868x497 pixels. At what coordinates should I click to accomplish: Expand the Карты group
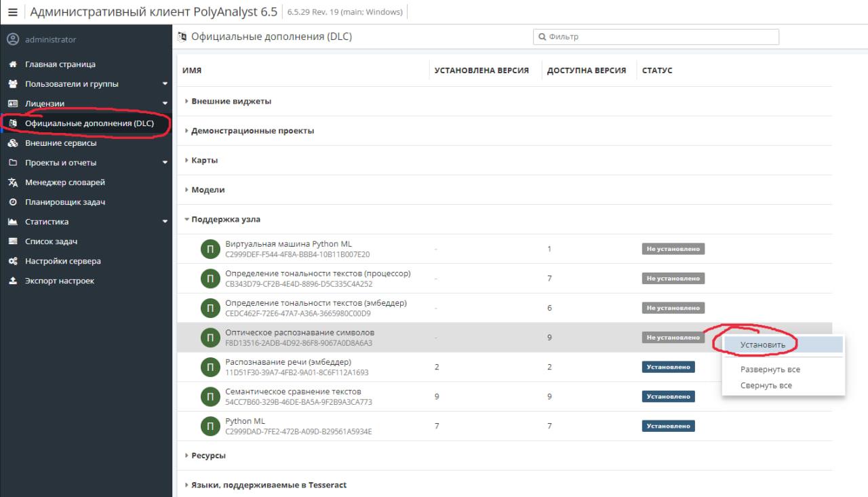point(187,161)
